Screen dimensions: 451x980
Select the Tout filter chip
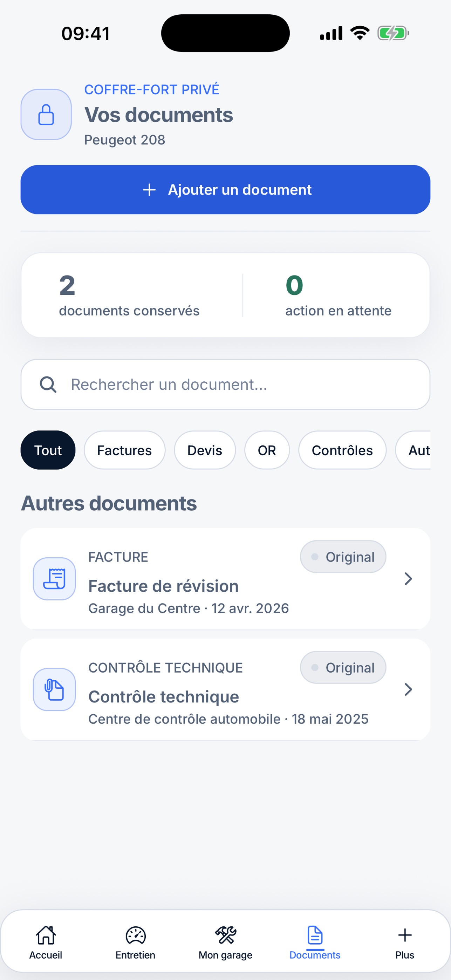tap(48, 450)
